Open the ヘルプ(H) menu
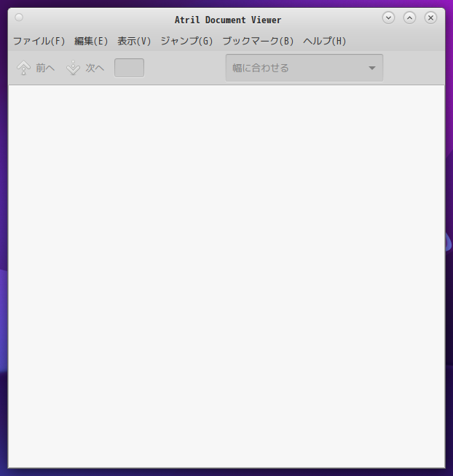This screenshot has height=476, width=453. coord(324,41)
